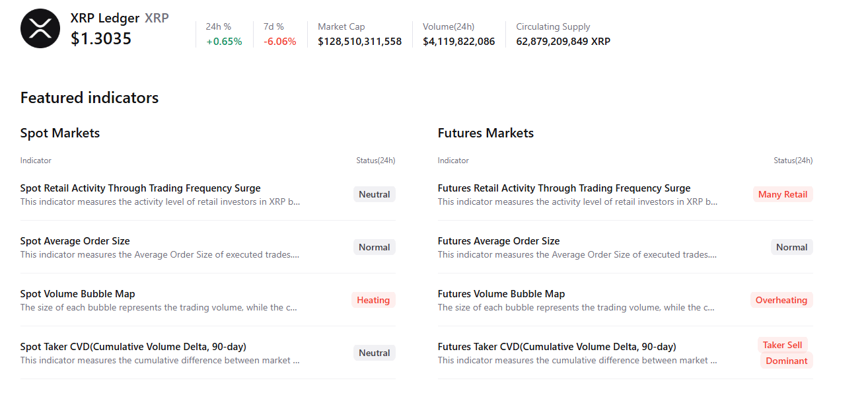Screen dimensions: 868x399
Task: Click the circulating supply 62,879,209,849 XRP
Action: tap(563, 42)
